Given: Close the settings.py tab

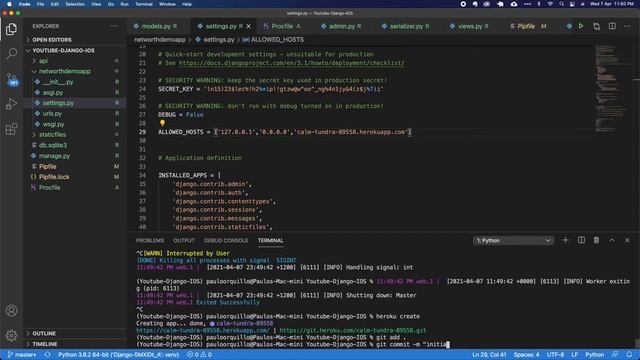Looking at the screenshot, I should 249,26.
